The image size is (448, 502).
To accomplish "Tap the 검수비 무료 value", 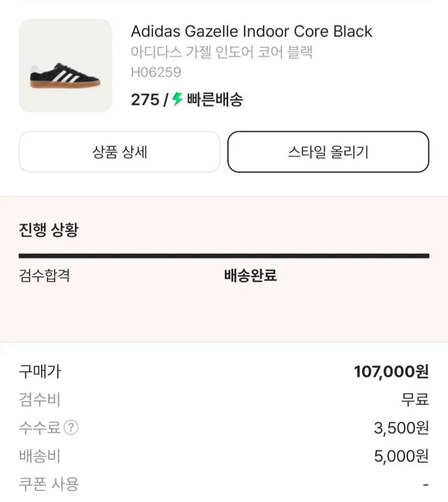I will [415, 400].
